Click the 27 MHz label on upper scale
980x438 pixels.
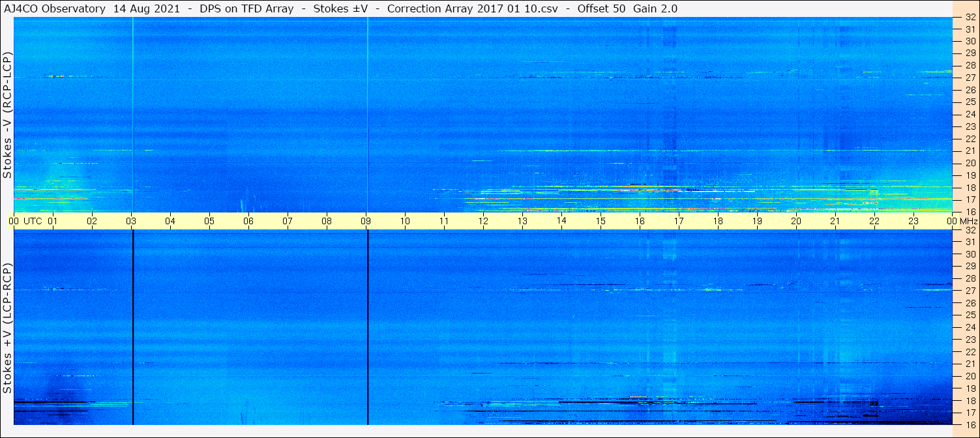click(x=970, y=78)
